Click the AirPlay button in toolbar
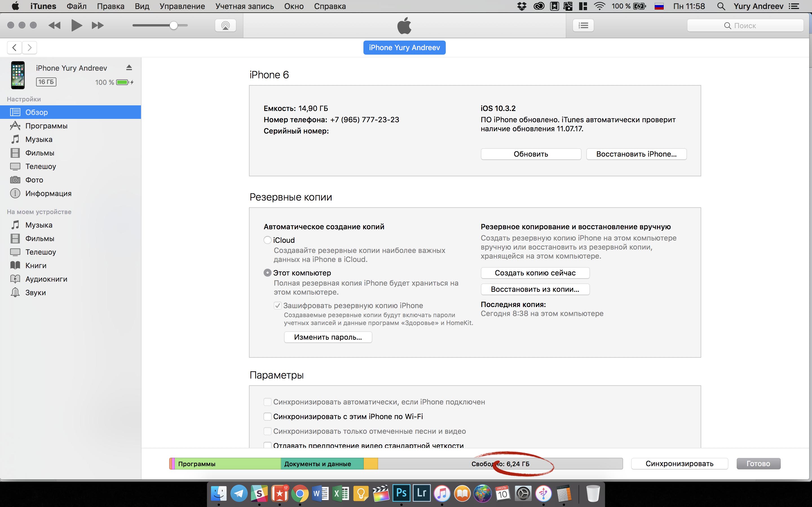This screenshot has height=507, width=812. tap(226, 25)
